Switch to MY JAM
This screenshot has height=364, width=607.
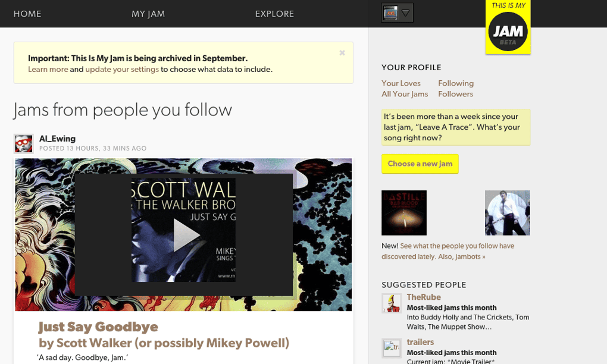(x=148, y=13)
